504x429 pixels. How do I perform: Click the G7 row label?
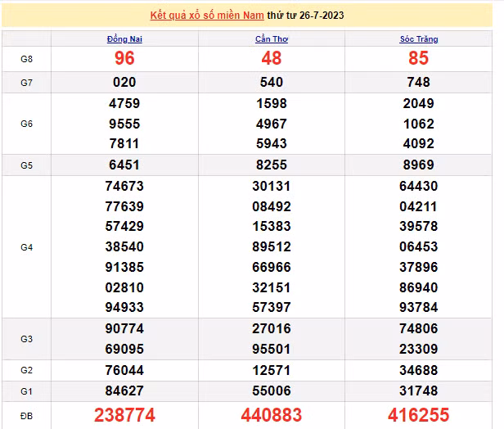coord(26,83)
